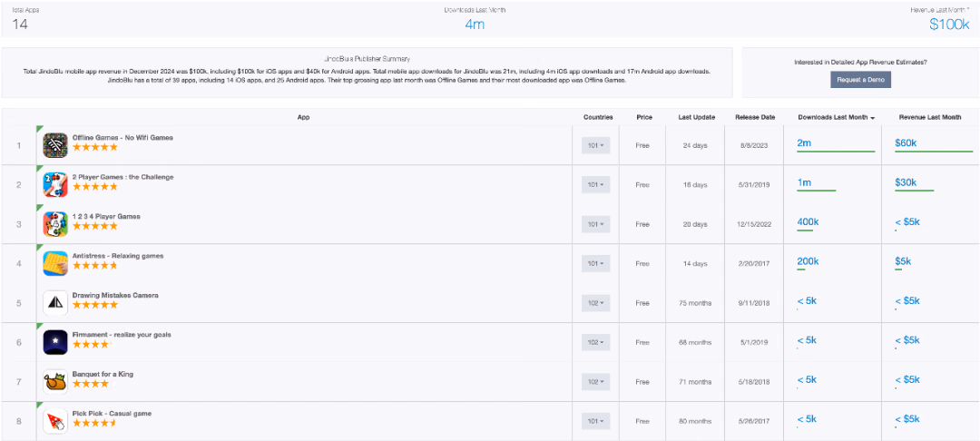Open Antistress - Relaxing games link
Screen dimensions: 980x441
point(118,256)
